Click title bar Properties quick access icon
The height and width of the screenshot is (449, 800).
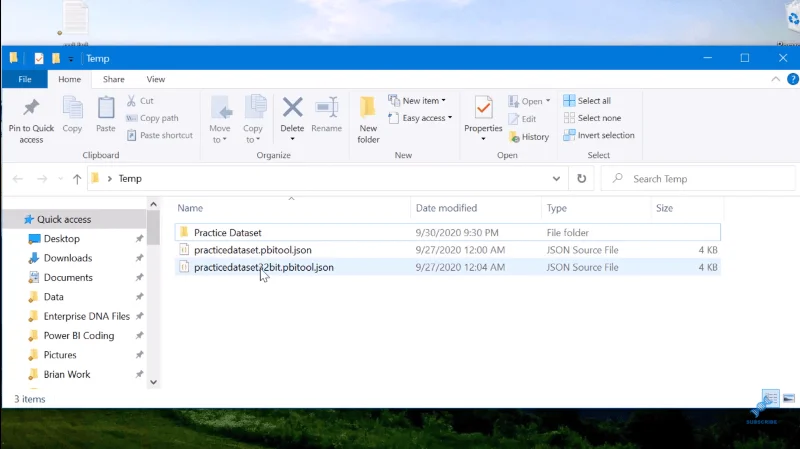point(39,58)
